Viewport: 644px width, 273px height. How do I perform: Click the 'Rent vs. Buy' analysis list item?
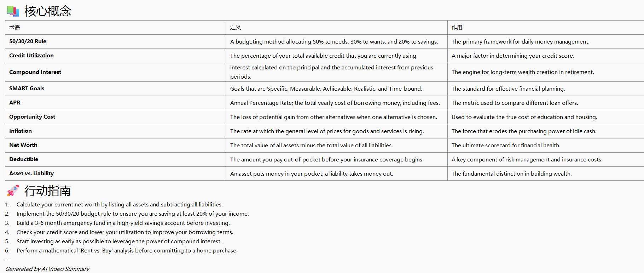coord(127,251)
